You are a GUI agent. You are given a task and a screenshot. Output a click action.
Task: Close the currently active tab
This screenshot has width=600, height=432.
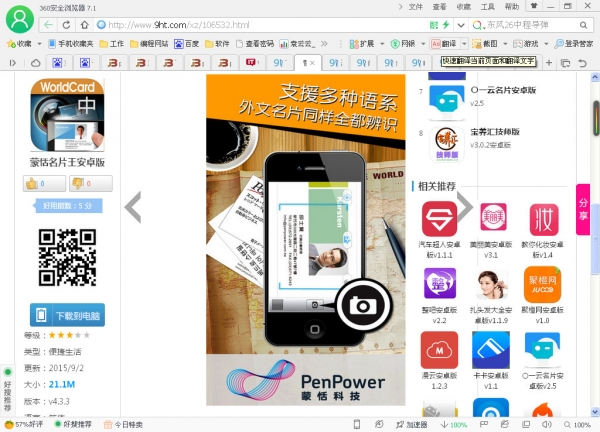pos(312,63)
